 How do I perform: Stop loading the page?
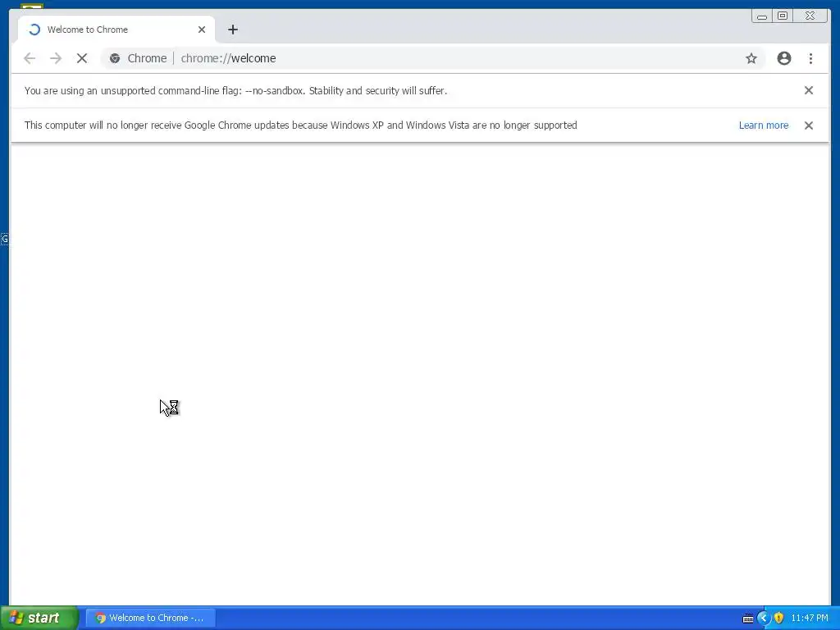tap(82, 58)
